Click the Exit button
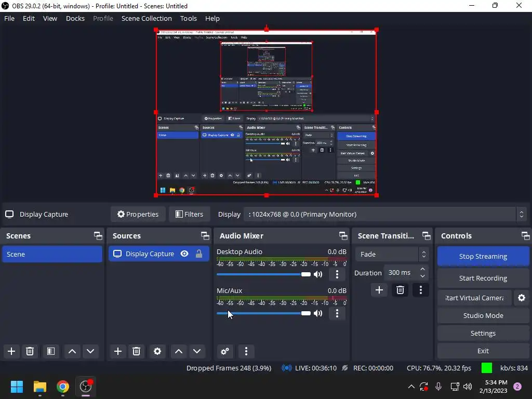 pos(483,351)
